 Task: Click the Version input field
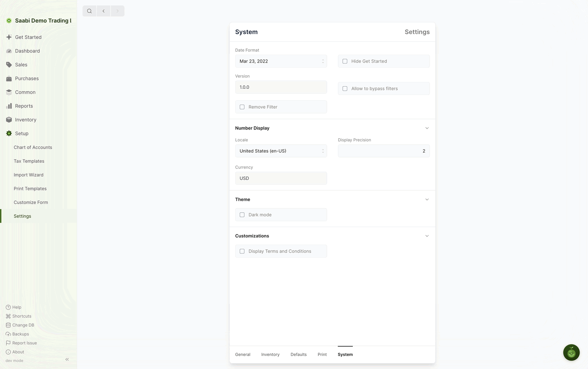coord(281,87)
